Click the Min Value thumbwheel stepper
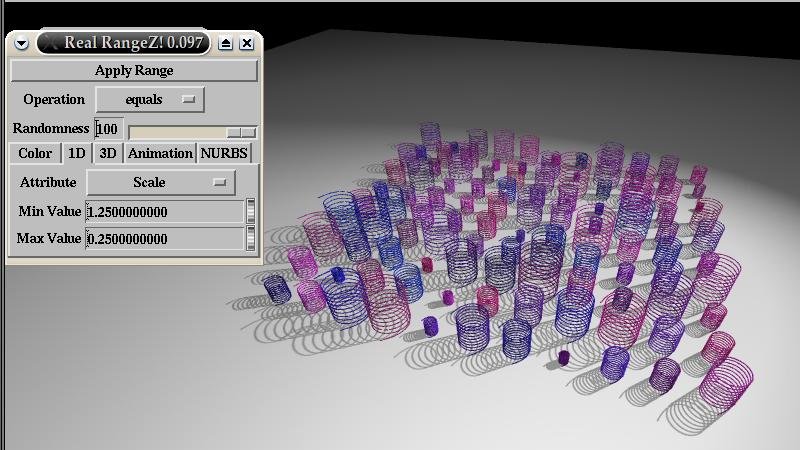Screen dimensions: 800x450 [x=251, y=211]
